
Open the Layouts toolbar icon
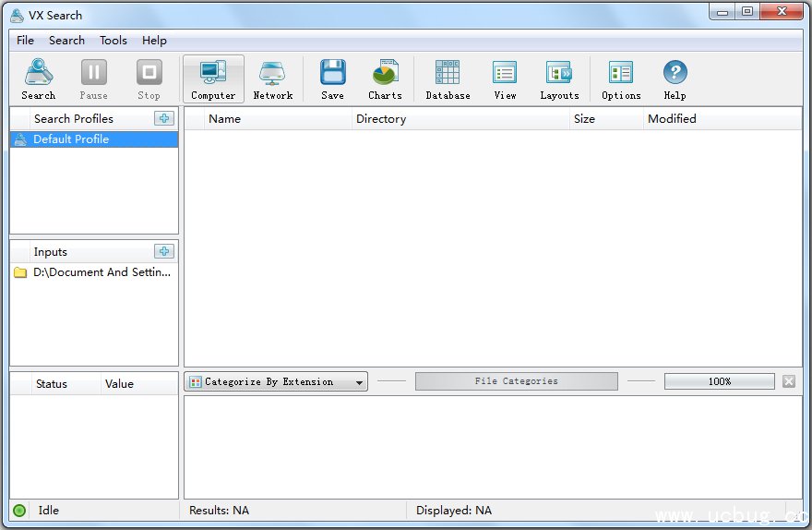[x=559, y=79]
